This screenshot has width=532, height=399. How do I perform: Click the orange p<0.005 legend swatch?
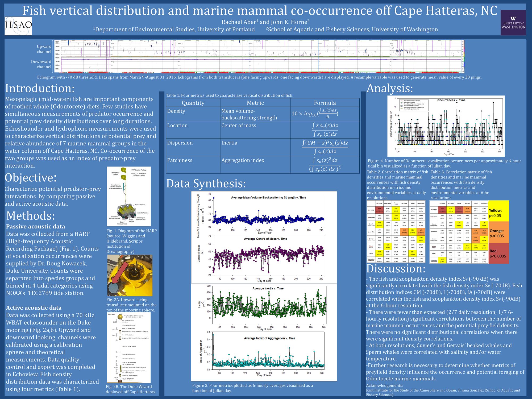click(x=499, y=233)
